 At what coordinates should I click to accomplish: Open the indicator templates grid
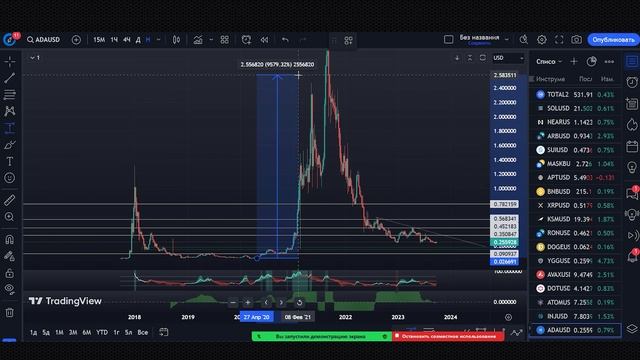click(224, 40)
